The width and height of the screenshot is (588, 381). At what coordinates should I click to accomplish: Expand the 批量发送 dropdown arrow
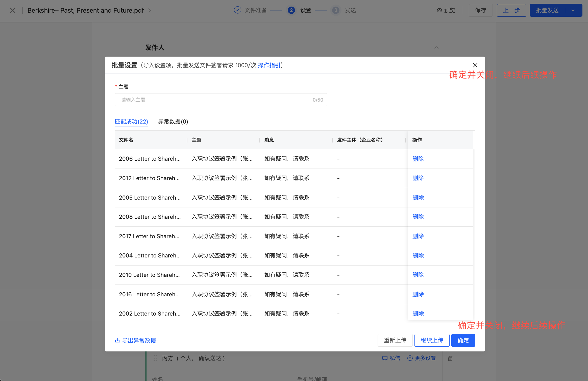573,10
